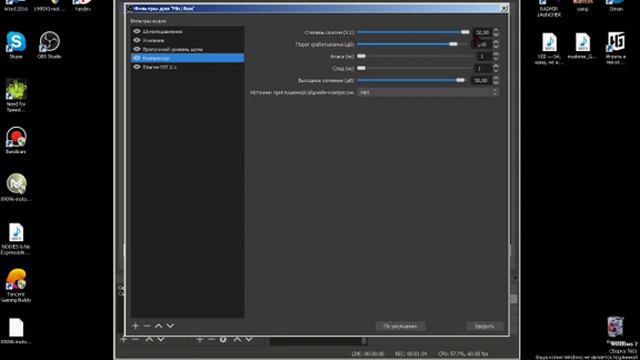The image size is (640, 360).
Task: Adjust Порог срабатывания with spinner arrows
Action: coord(496,44)
